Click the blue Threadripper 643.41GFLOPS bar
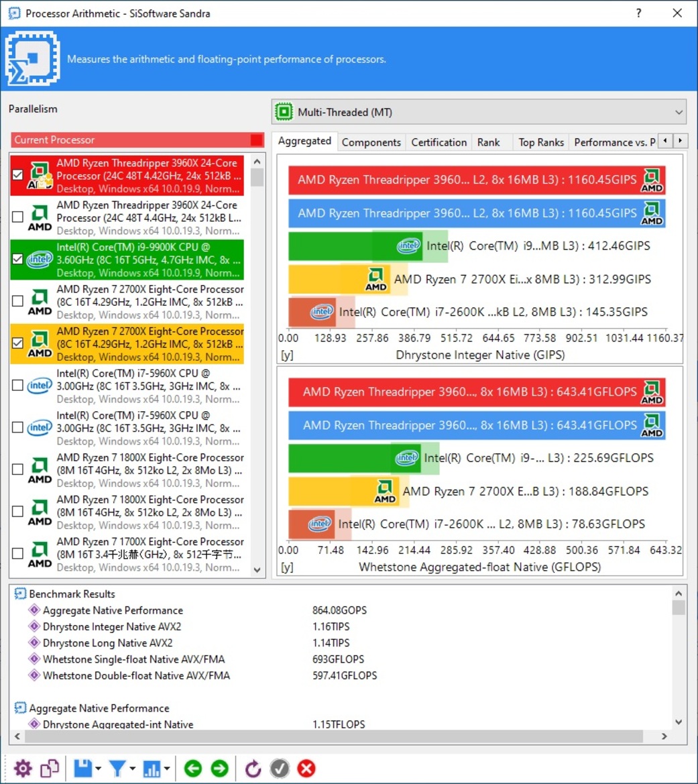698x784 pixels. tap(477, 425)
